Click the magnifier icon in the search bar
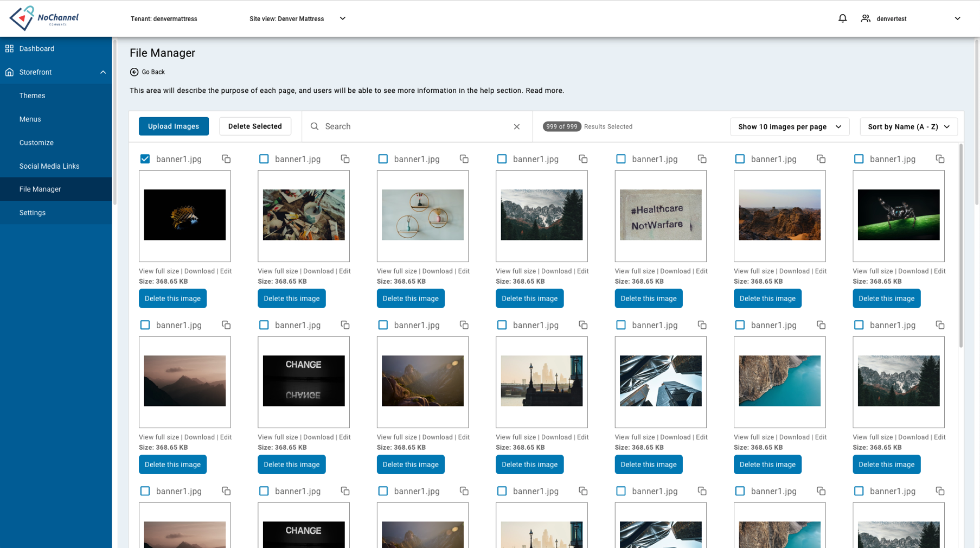This screenshot has width=980, height=548. pyautogui.click(x=315, y=126)
